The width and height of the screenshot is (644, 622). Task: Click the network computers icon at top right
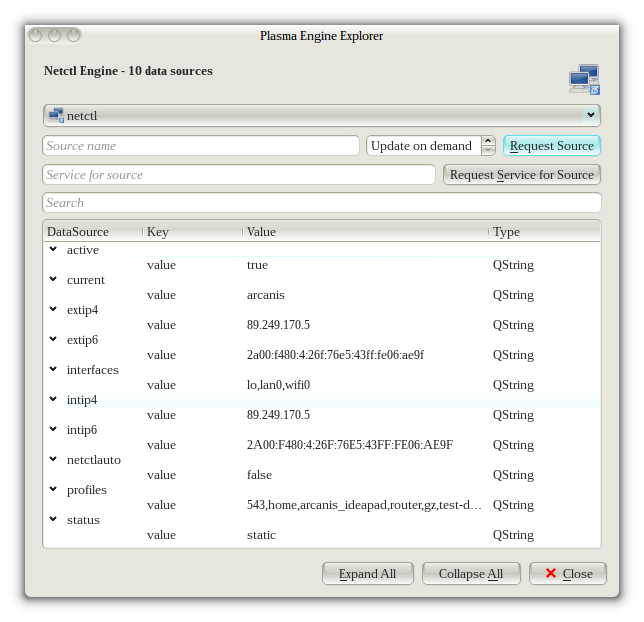click(x=583, y=79)
